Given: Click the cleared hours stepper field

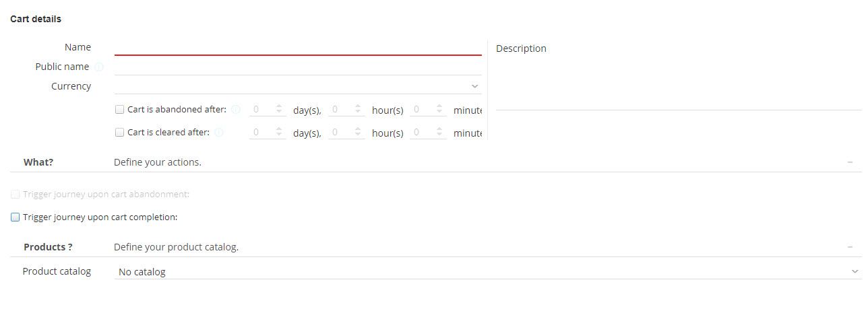Looking at the screenshot, I should [x=341, y=133].
